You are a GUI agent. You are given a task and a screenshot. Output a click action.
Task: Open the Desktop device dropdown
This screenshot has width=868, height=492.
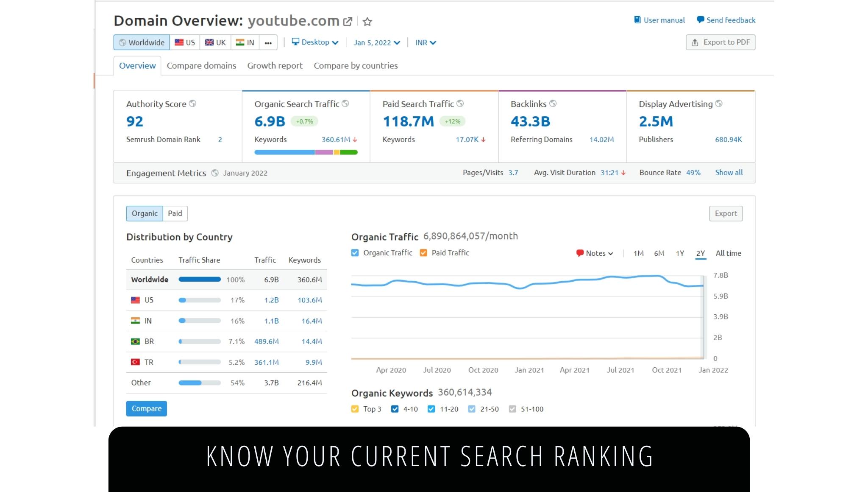(315, 42)
